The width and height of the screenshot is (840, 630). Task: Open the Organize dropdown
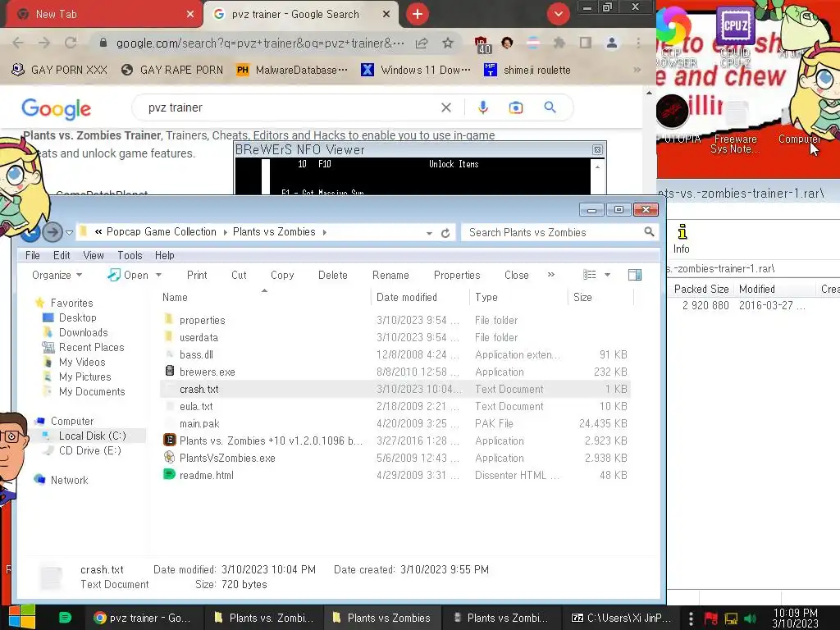pos(57,275)
